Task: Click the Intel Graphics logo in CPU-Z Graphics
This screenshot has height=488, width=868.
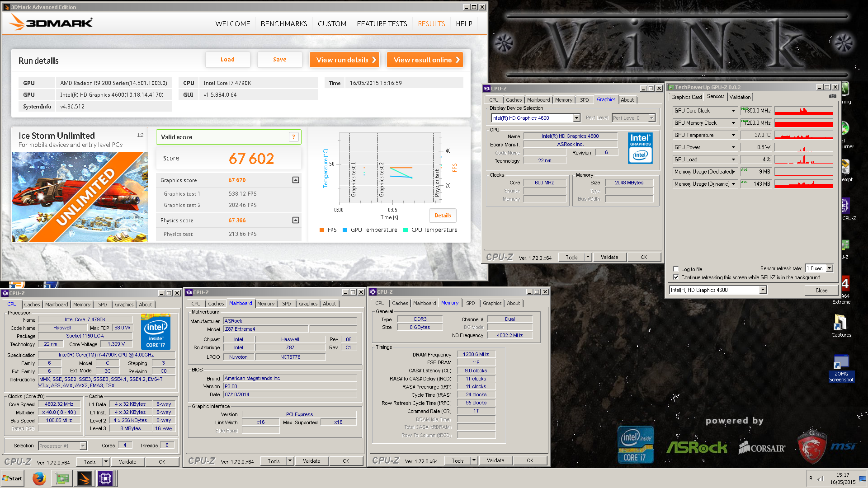Action: (x=640, y=148)
